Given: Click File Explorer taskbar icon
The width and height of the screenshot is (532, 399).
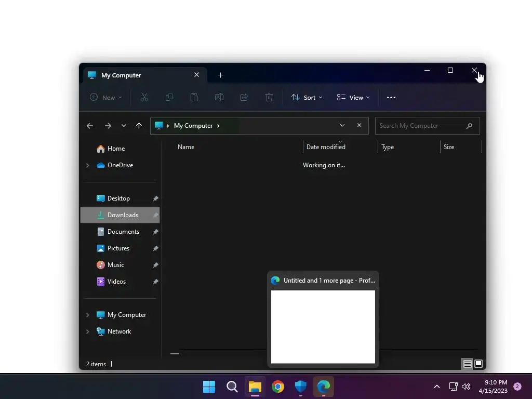Looking at the screenshot, I should coord(255,387).
